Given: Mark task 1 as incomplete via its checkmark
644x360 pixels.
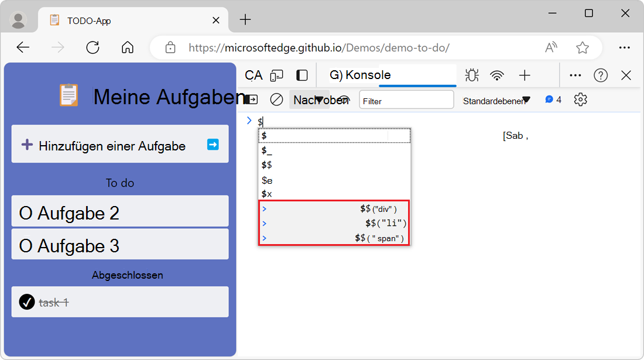Looking at the screenshot, I should 26,301.
